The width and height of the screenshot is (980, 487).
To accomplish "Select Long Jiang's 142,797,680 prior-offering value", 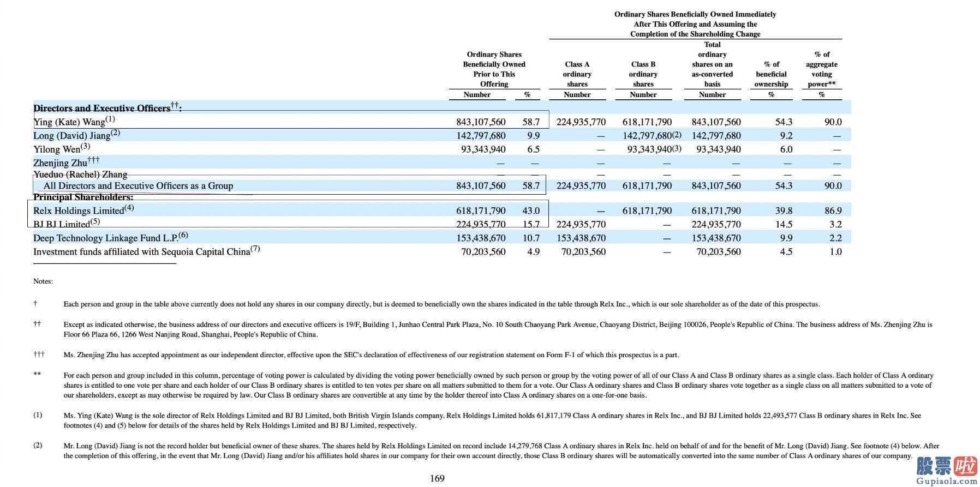I will [481, 136].
